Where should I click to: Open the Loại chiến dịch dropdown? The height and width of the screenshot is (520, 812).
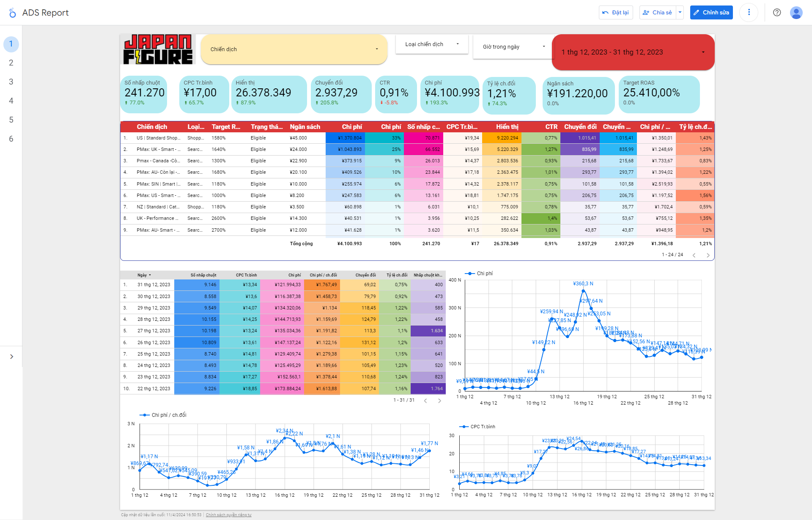(x=431, y=44)
